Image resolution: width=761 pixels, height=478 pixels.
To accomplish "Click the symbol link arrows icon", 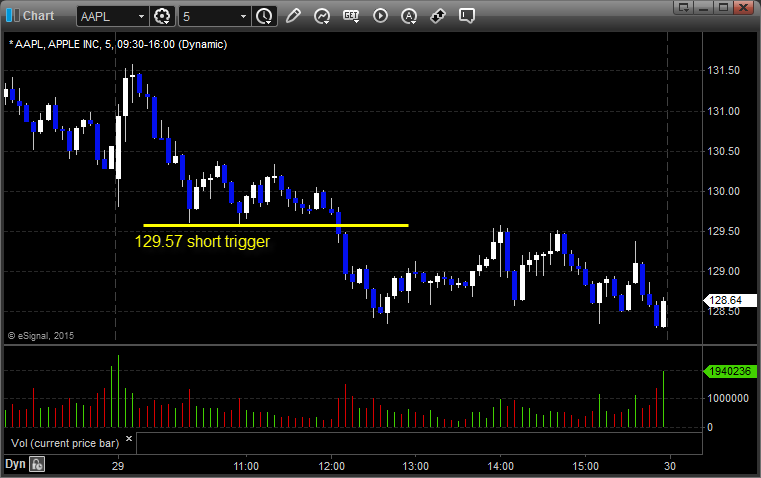I will (x=438, y=16).
